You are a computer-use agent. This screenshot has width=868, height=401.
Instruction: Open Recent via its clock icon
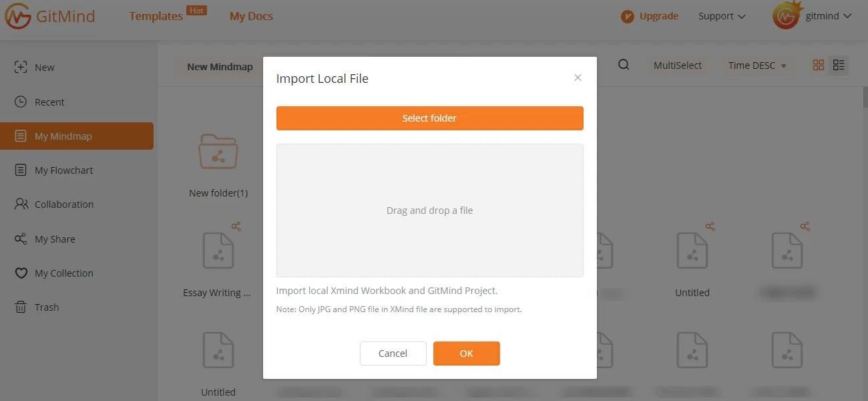pos(21,102)
